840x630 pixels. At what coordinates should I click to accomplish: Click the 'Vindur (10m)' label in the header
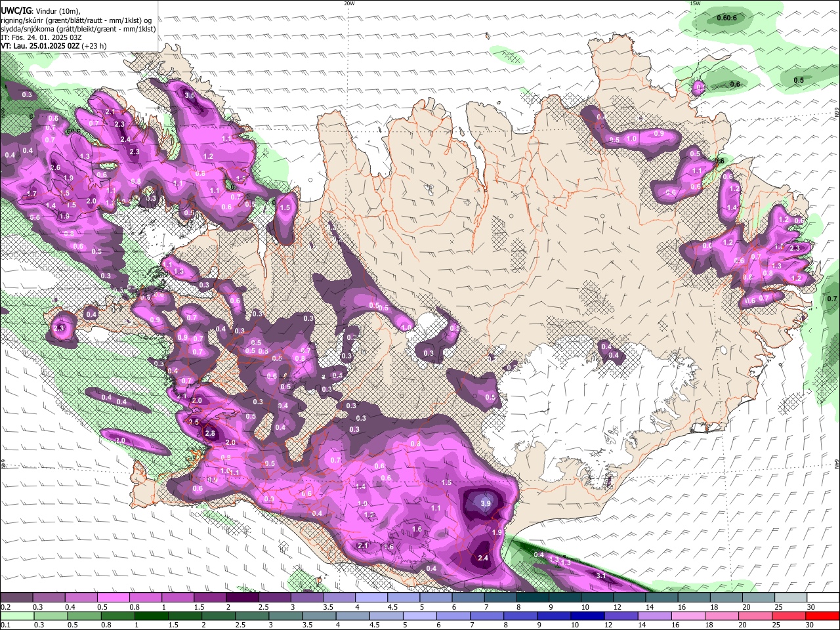pos(56,10)
